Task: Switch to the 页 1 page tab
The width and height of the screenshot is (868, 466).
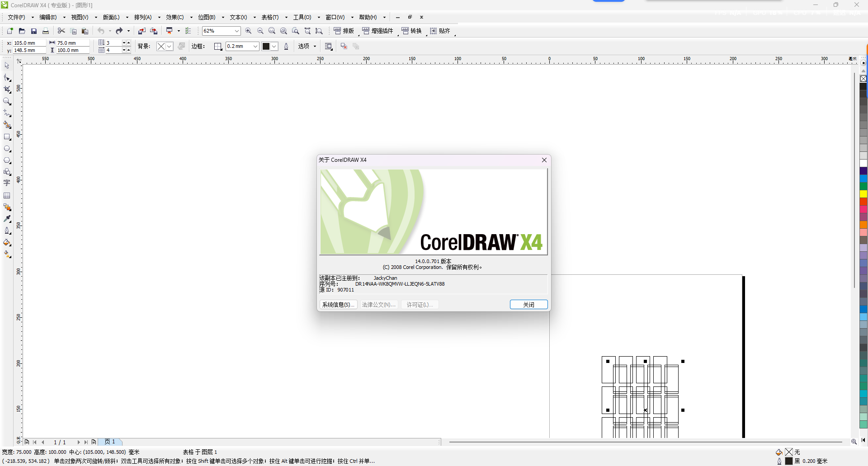Action: click(x=110, y=442)
